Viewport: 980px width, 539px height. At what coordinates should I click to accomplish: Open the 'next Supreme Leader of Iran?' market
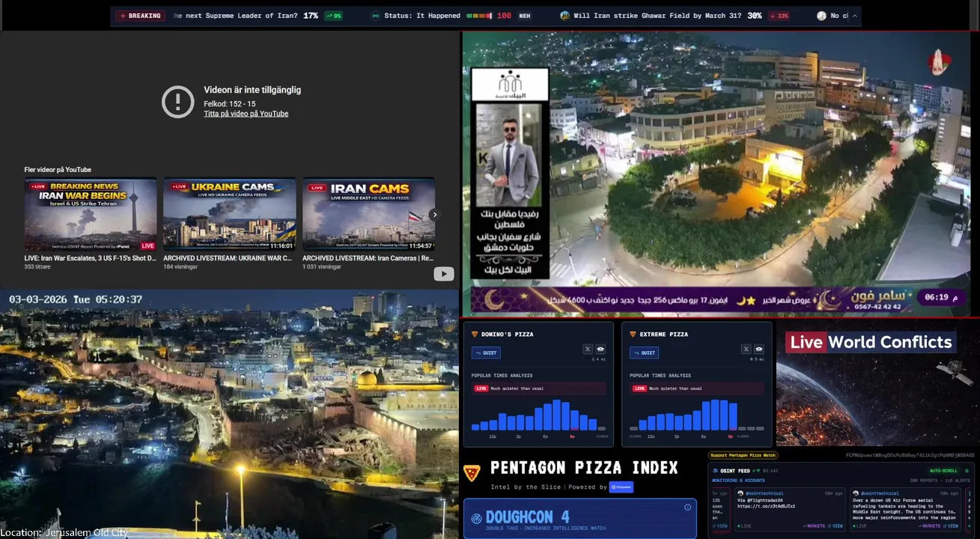[x=235, y=16]
